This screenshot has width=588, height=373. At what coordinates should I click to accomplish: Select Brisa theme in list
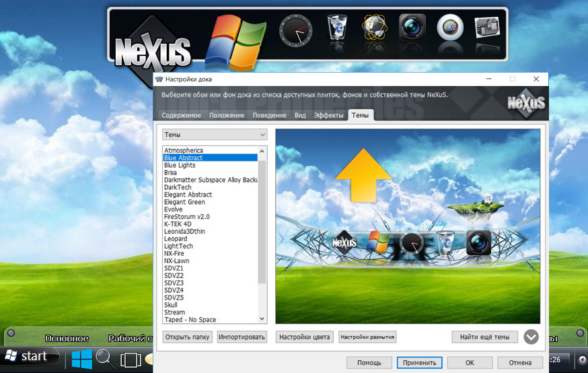point(211,172)
